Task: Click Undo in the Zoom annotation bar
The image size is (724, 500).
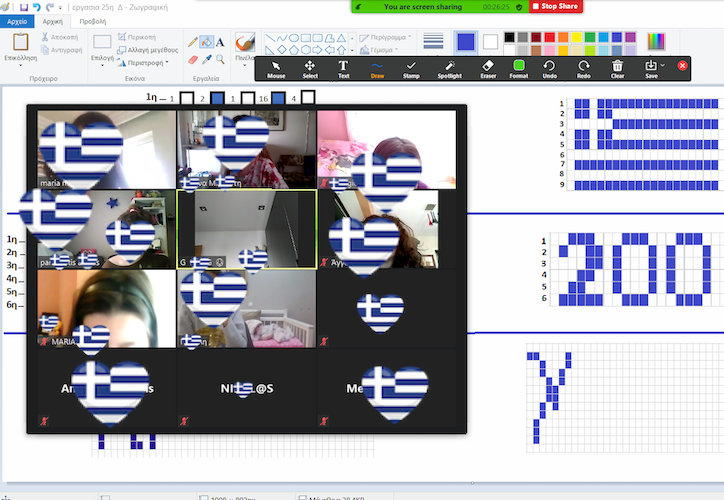Action: tap(549, 69)
